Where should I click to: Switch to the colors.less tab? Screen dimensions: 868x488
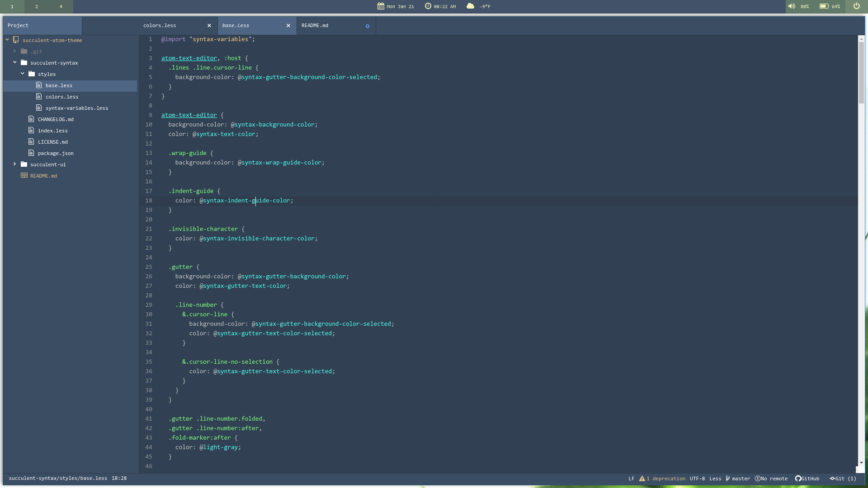(x=160, y=26)
